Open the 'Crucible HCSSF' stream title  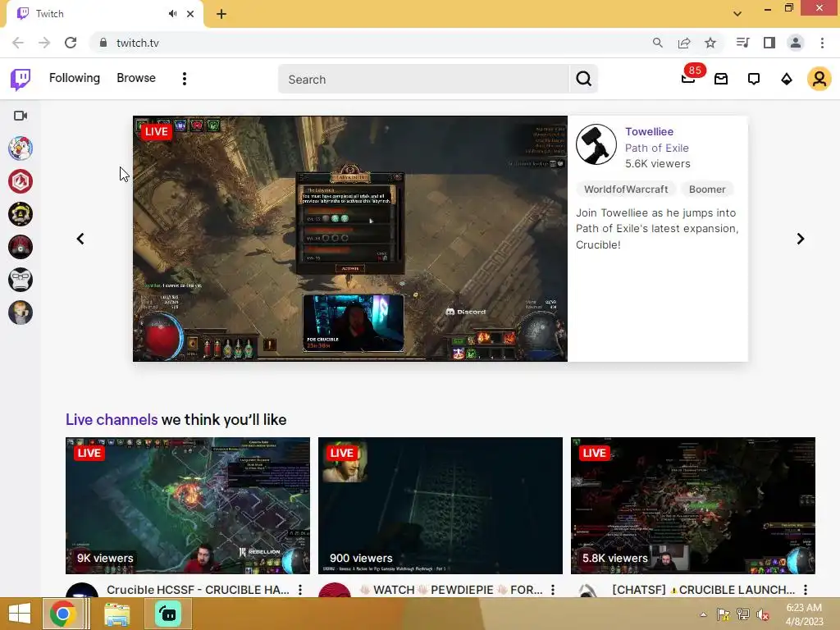[198, 590]
